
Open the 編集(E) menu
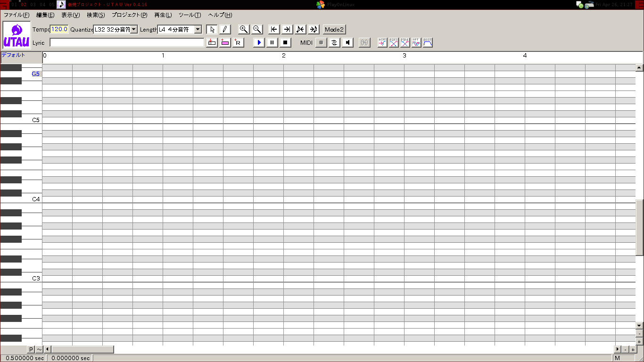45,15
